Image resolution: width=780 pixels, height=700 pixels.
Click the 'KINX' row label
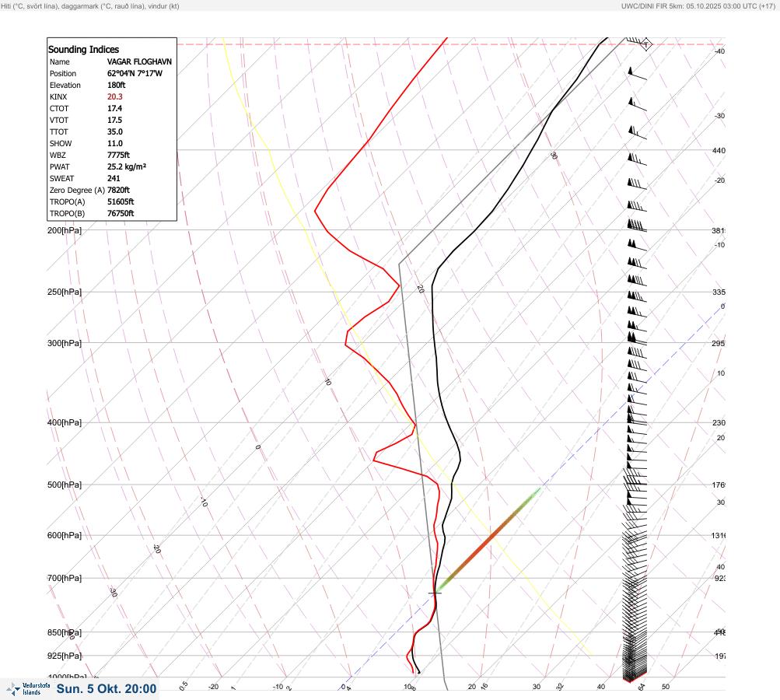58,97
